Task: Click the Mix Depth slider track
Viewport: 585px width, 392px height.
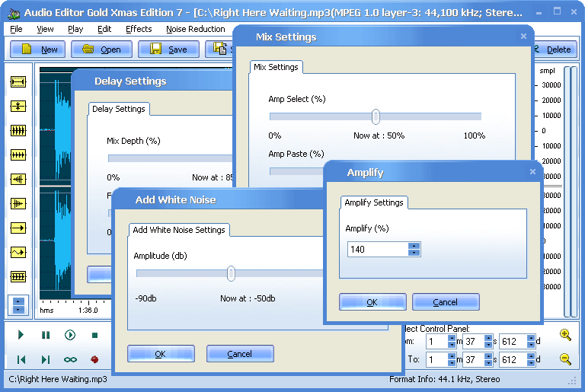Action: pos(170,158)
